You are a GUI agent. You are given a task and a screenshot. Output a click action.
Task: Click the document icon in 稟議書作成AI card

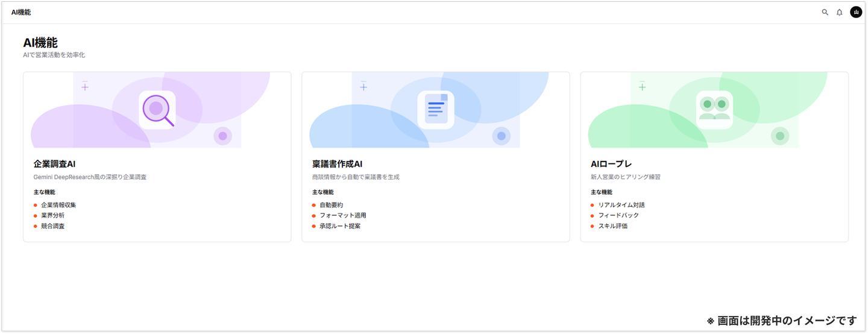436,110
